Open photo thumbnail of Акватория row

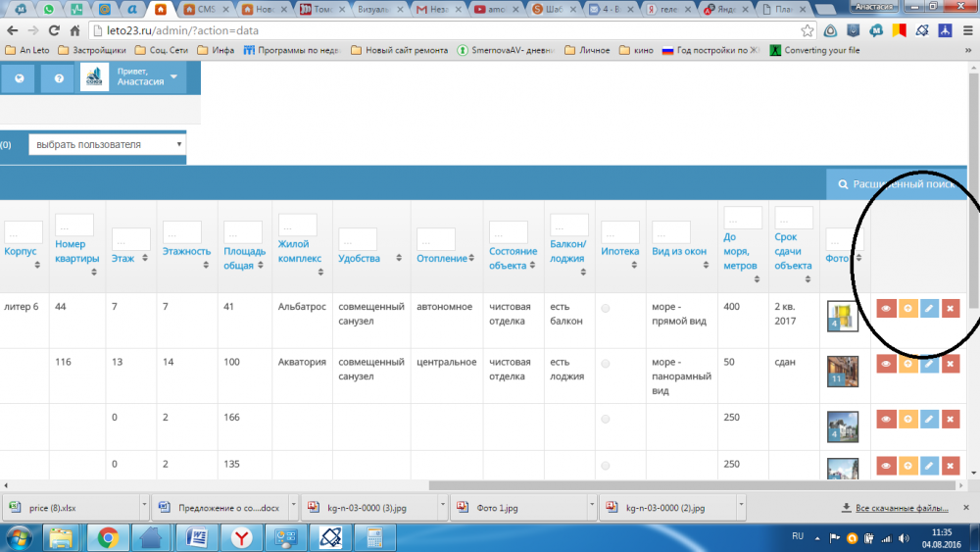click(x=843, y=372)
